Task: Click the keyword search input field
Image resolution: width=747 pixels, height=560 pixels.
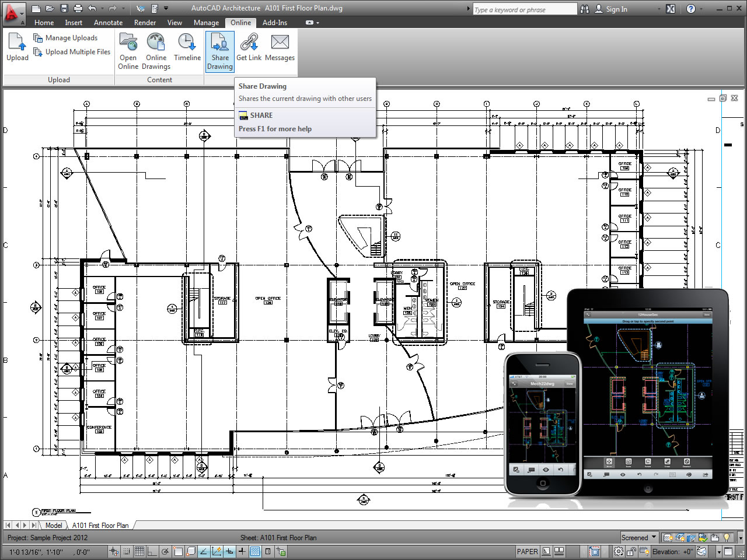Action: (524, 9)
